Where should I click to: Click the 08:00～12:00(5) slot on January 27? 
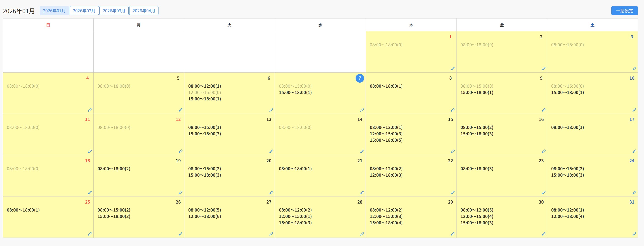coord(204,210)
